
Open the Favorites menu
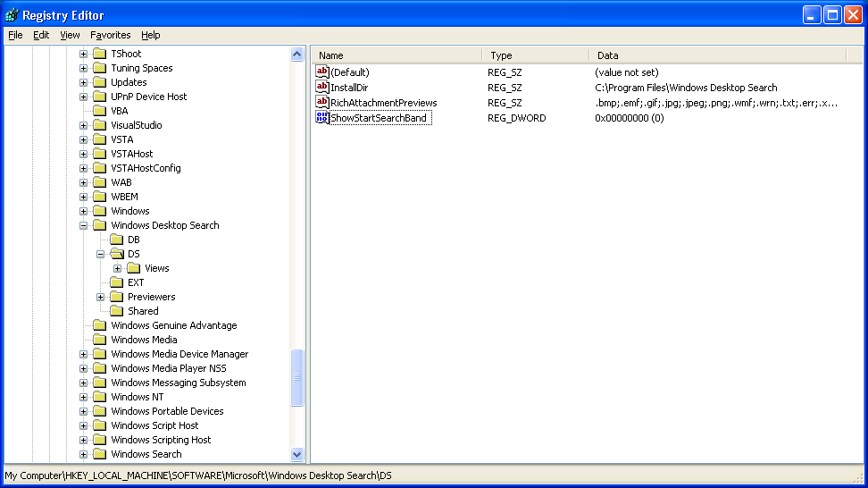110,35
